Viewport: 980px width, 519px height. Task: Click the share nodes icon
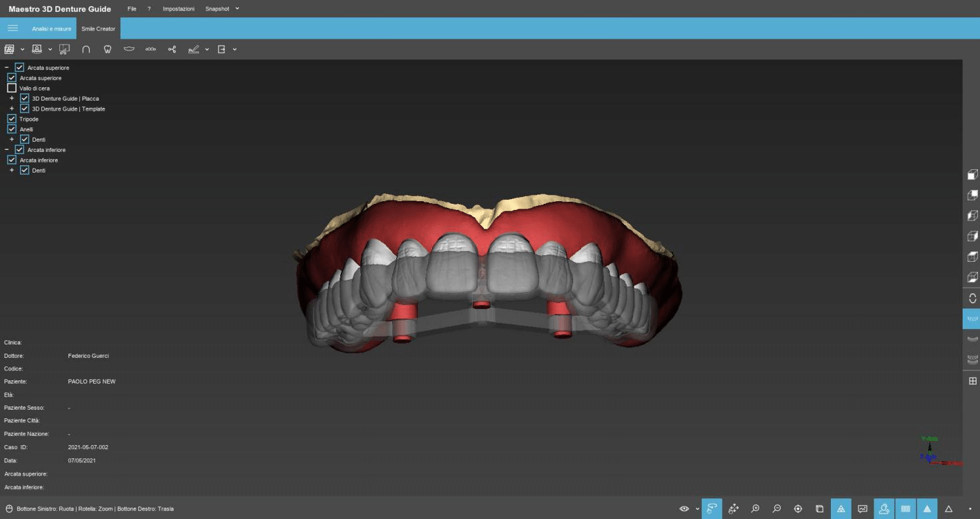click(x=172, y=49)
